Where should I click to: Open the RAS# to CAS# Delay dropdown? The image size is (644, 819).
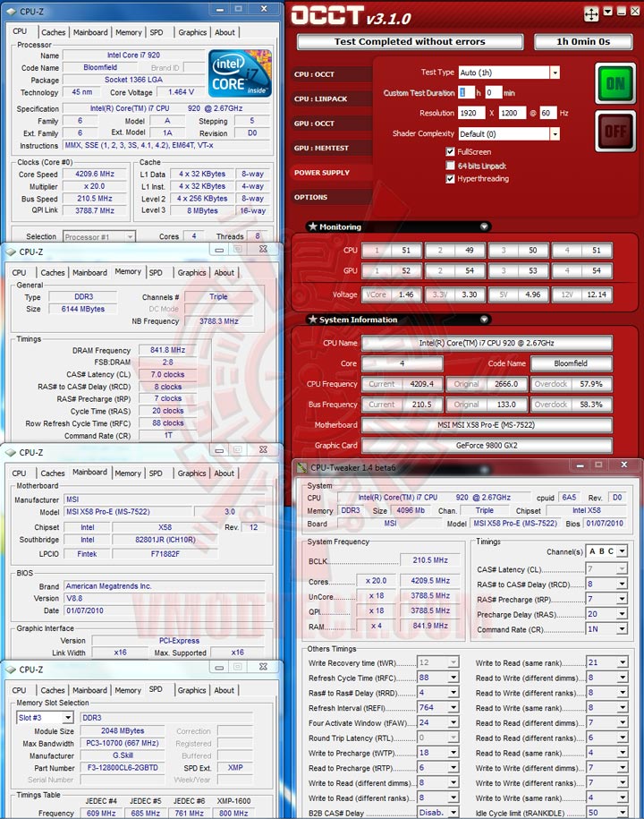622,584
